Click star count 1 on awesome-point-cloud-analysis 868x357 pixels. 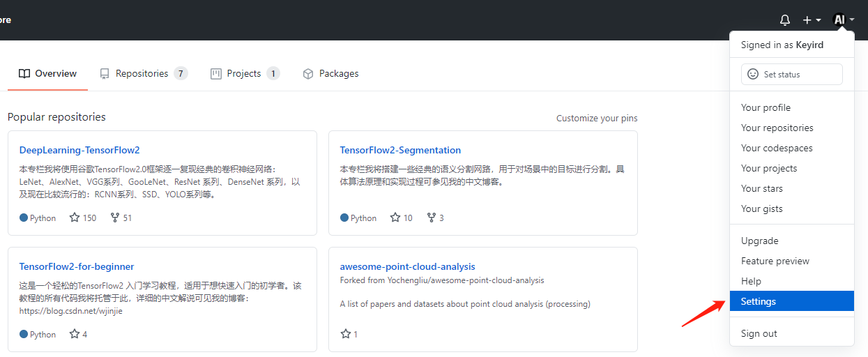pos(349,334)
